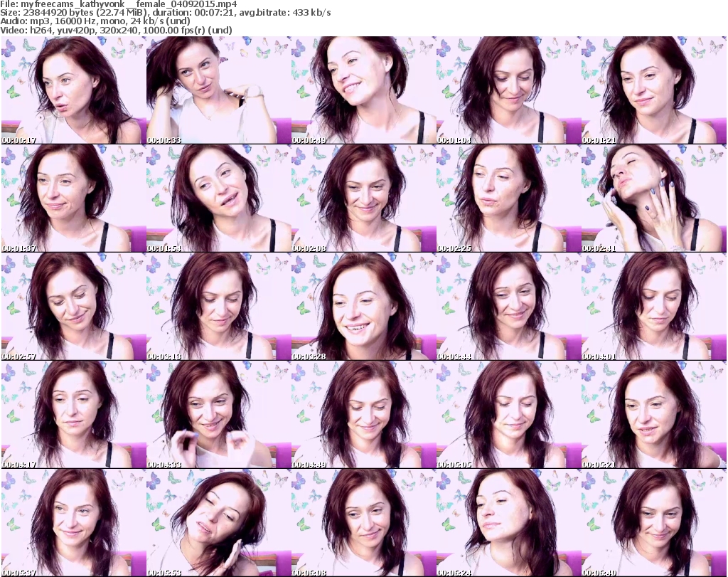Viewport: 728px width, 577px height.
Task: Click the frame timestamped 00:02:41
Action: tap(654, 198)
